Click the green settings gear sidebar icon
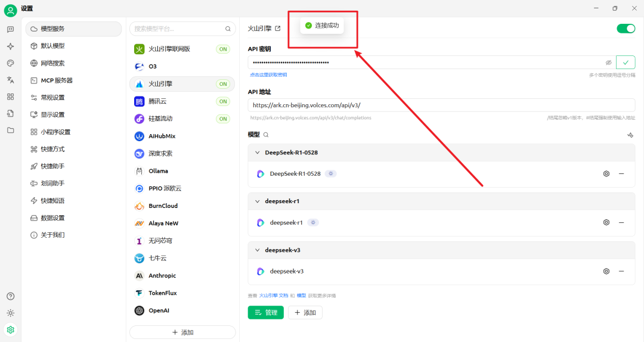644x342 pixels. pos(10,329)
